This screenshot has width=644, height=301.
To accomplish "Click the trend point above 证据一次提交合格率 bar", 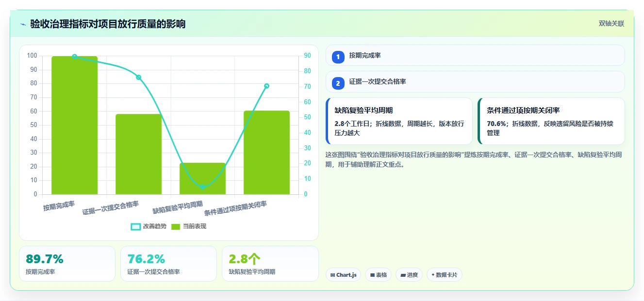I will coord(138,77).
